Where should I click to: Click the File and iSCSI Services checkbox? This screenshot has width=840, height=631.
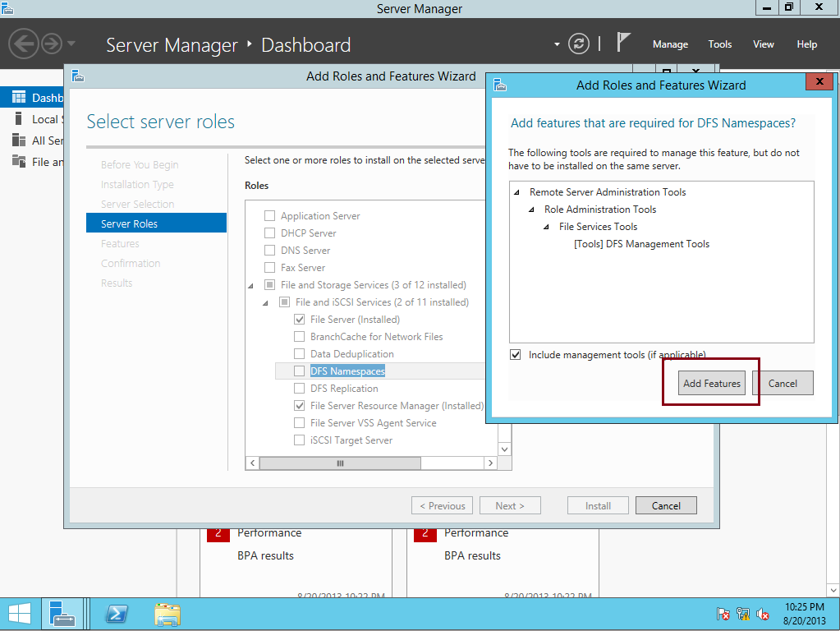point(284,302)
